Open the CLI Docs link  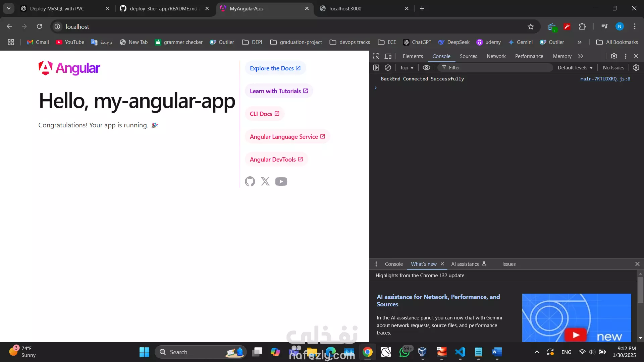coord(265,114)
